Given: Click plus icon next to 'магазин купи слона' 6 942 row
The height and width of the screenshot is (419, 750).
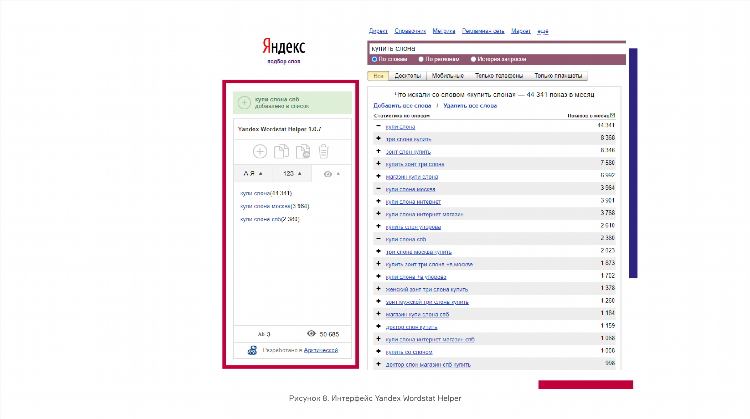Looking at the screenshot, I should 378,176.
